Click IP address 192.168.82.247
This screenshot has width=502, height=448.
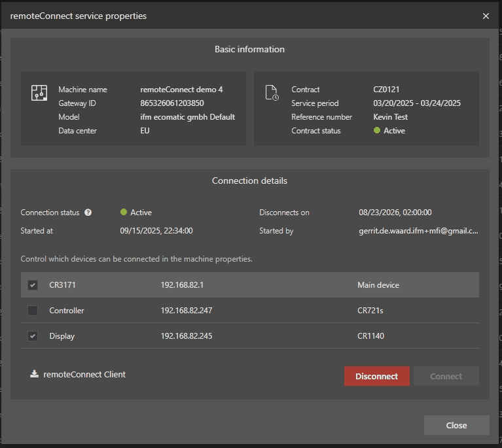[187, 311]
